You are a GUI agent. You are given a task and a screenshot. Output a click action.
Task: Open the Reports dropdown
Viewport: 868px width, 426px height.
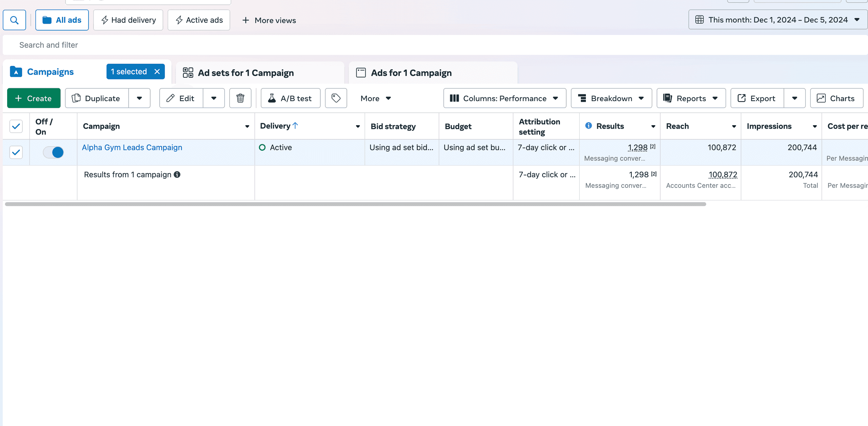coord(691,98)
